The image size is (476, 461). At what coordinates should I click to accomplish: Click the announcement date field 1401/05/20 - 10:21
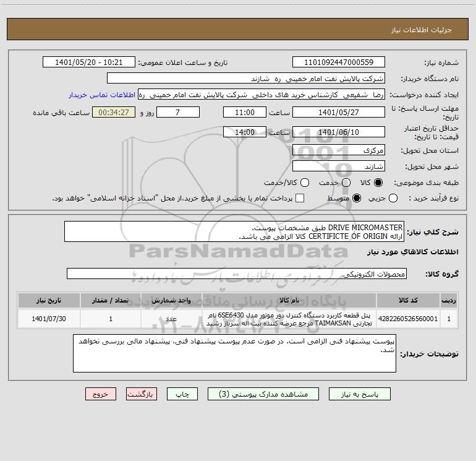click(89, 62)
